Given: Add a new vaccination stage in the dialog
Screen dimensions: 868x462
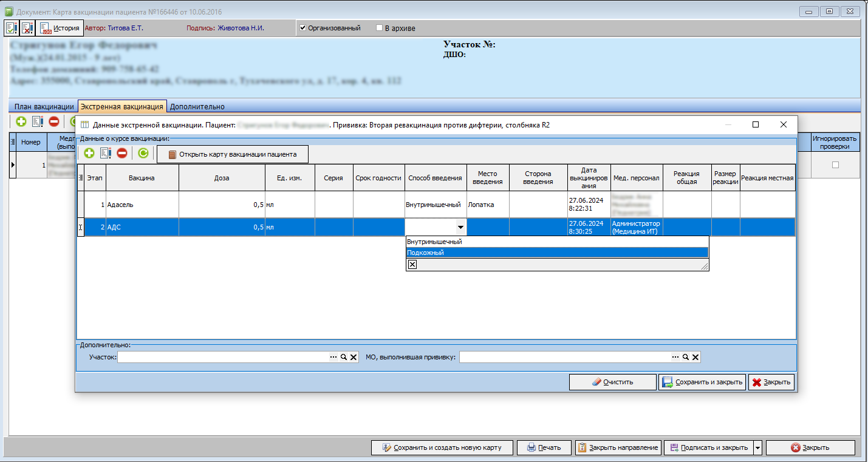Looking at the screenshot, I should click(89, 154).
